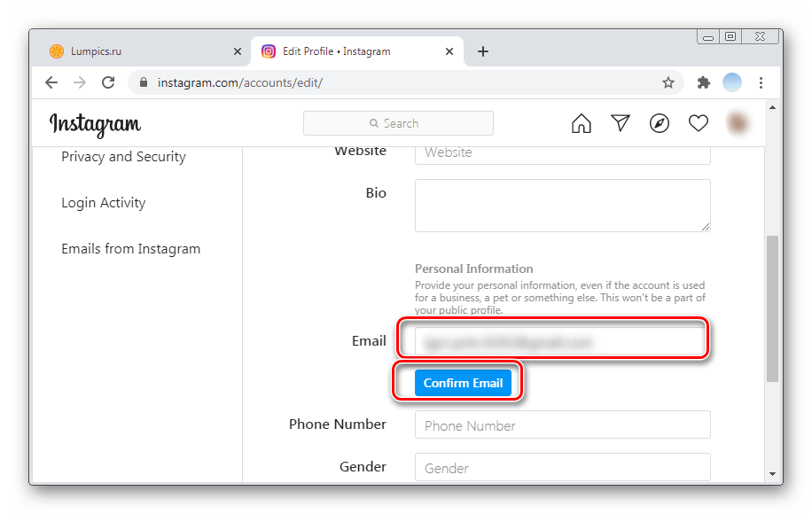Open Chrome extensions puzzle icon

(x=704, y=82)
